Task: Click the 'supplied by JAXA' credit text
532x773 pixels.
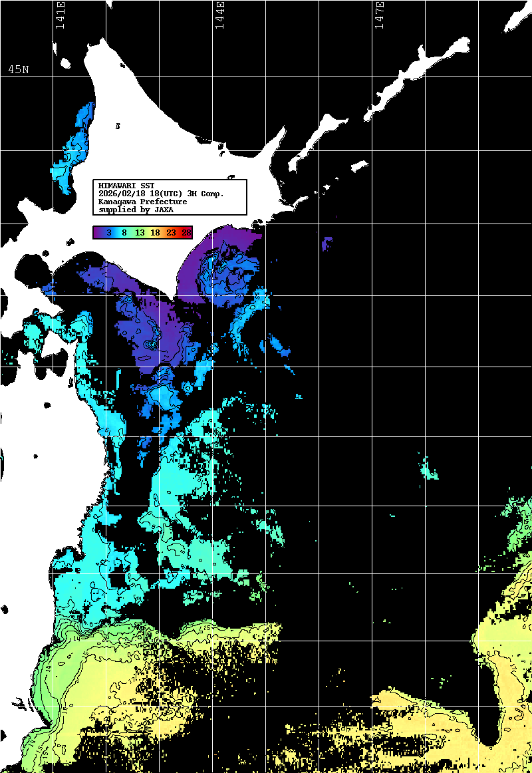Action: tap(136, 210)
